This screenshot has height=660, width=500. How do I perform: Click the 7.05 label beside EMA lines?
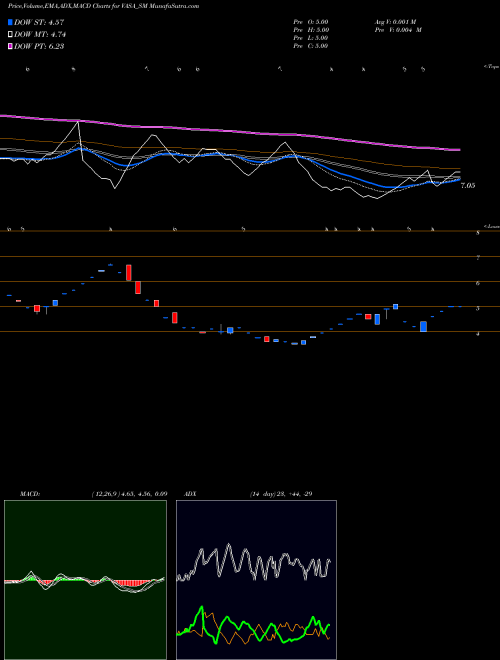[468, 185]
